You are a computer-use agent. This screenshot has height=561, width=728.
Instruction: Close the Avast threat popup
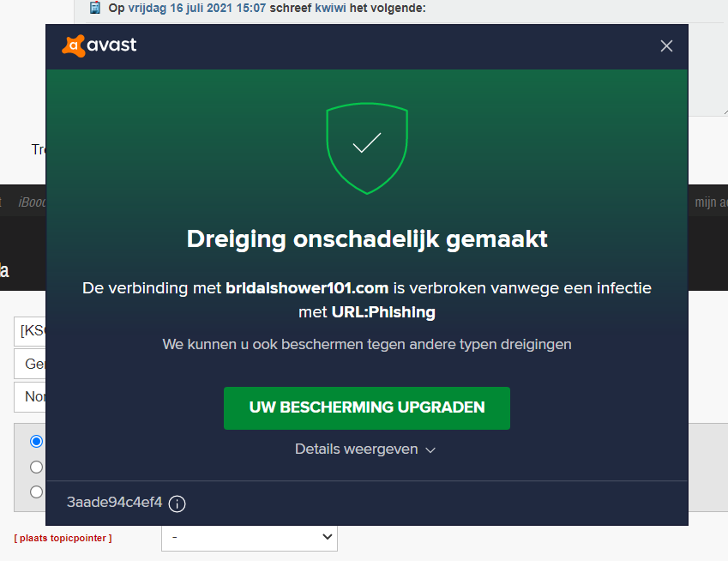point(666,46)
